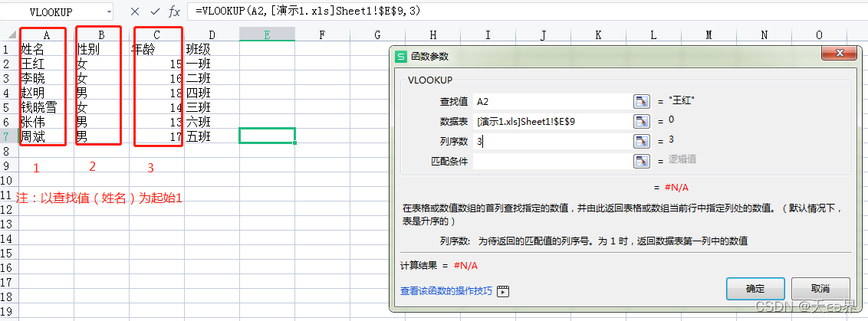Image resolution: width=868 pixels, height=321 pixels.
Task: Confirm formula entry with the checkmark icon
Action: click(155, 11)
